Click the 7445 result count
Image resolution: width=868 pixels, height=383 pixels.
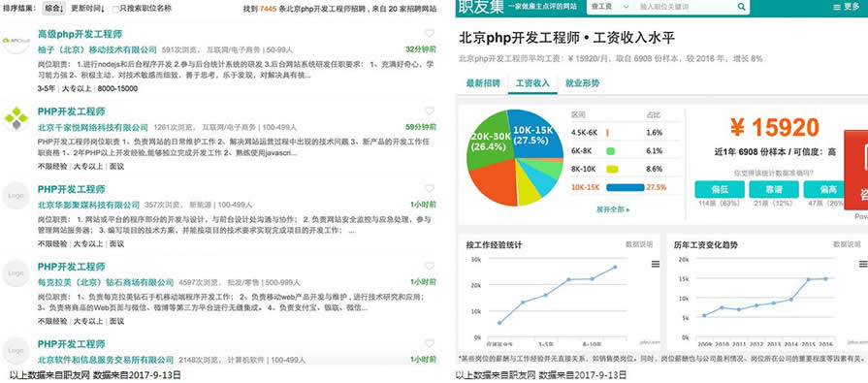coord(267,9)
